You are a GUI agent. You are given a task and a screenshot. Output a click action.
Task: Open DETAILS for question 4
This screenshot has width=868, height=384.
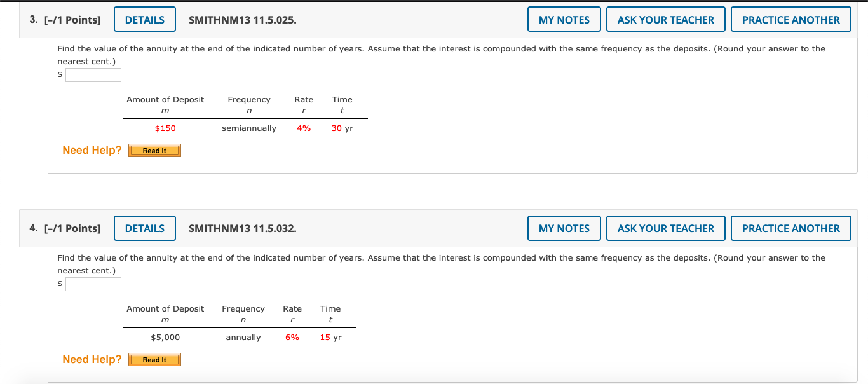tap(145, 228)
